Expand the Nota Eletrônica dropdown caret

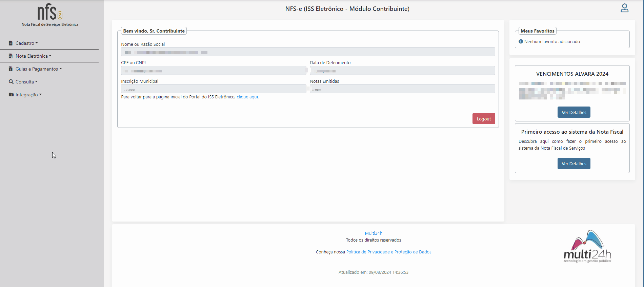click(x=50, y=56)
